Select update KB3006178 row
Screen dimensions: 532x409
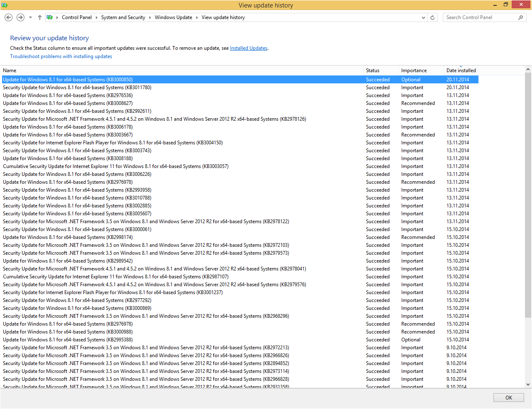pyautogui.click(x=240, y=127)
